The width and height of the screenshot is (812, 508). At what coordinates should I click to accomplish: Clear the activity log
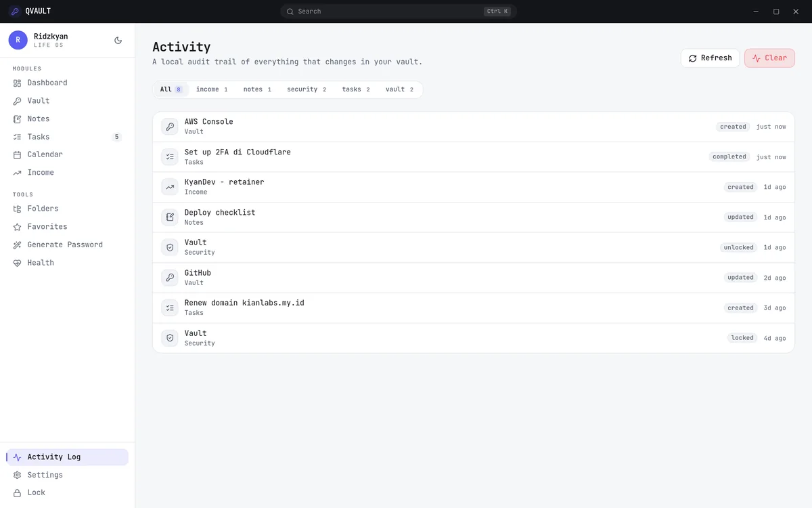pos(769,58)
